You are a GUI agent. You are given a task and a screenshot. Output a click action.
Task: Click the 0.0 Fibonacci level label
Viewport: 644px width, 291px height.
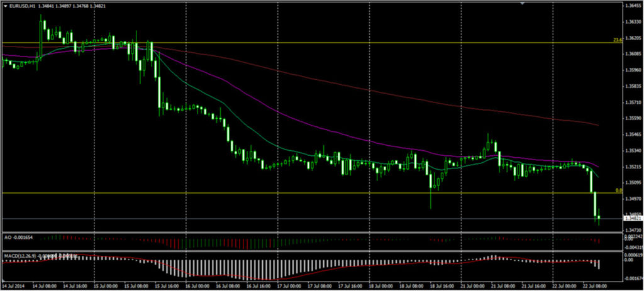(618, 190)
